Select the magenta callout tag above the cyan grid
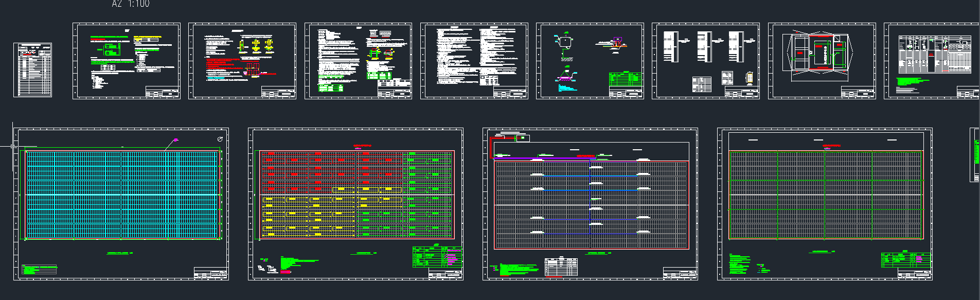The width and height of the screenshot is (980, 300). (x=175, y=140)
